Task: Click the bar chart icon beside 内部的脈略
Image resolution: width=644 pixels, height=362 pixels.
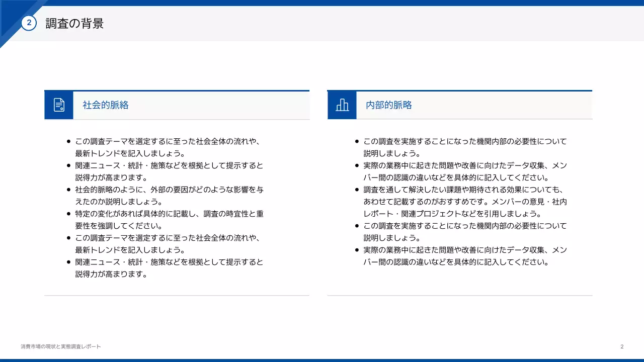Action: 342,105
